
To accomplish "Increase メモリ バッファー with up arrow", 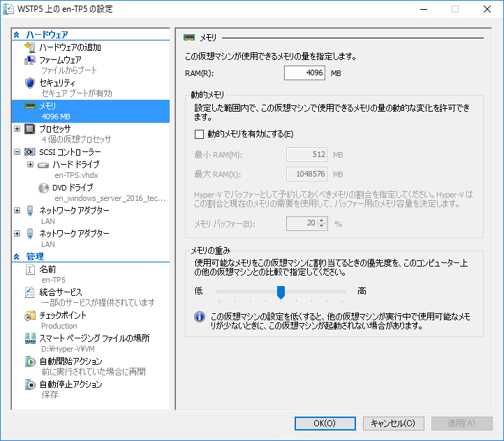I will (322, 221).
